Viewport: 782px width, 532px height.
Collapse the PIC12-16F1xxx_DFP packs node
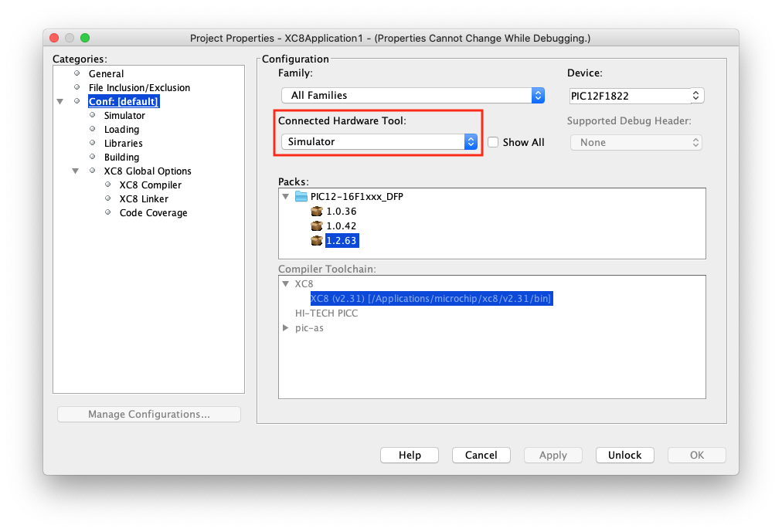(x=286, y=196)
